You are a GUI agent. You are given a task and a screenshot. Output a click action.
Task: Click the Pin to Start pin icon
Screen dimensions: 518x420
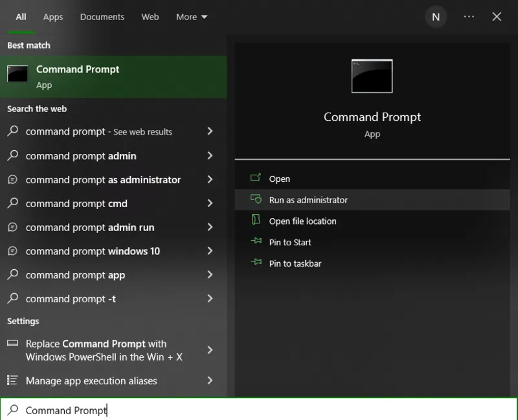(x=256, y=241)
